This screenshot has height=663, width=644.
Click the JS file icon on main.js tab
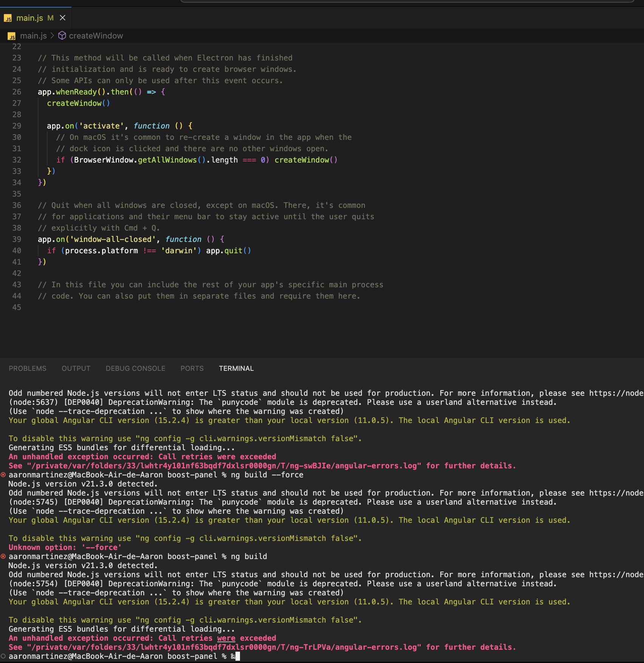[8, 18]
